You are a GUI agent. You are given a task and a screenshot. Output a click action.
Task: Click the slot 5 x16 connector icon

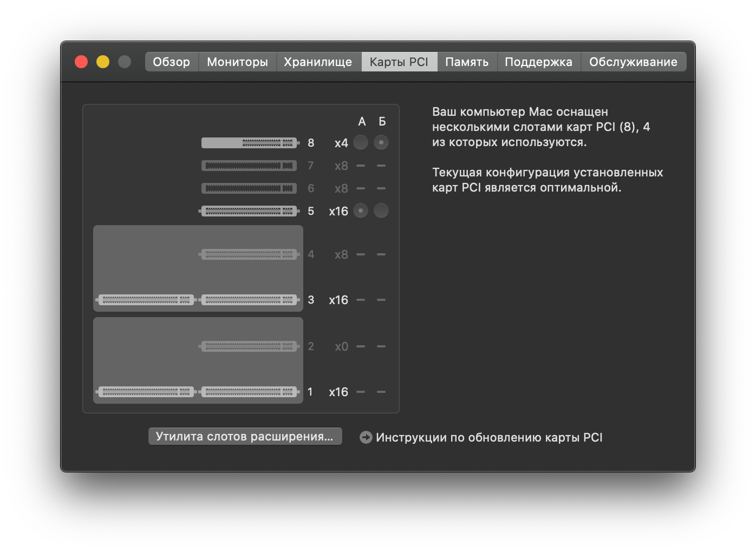click(x=249, y=211)
